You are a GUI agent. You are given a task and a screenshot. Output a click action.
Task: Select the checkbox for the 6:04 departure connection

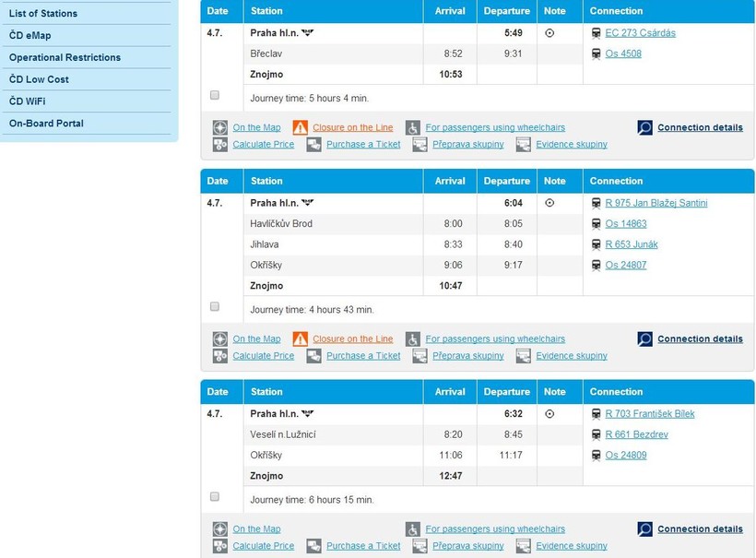click(215, 306)
